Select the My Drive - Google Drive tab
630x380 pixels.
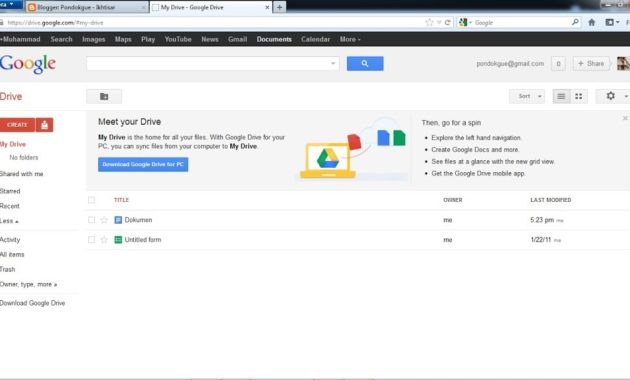pos(211,7)
